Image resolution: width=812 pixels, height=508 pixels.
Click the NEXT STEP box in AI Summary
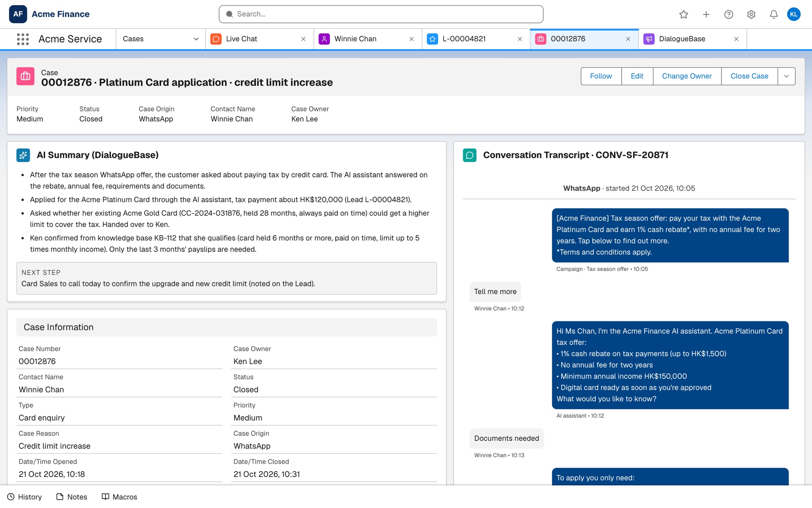coord(227,278)
